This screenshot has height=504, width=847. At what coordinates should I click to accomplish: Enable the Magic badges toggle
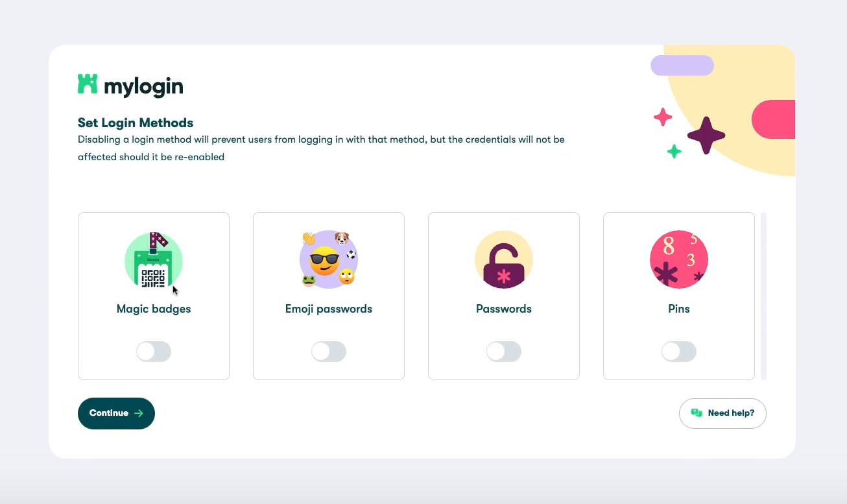(x=154, y=352)
